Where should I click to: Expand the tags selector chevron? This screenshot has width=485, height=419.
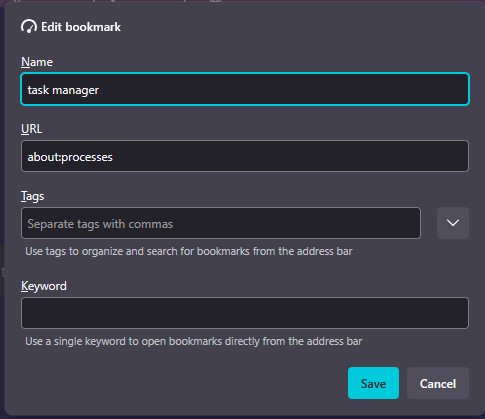point(453,223)
